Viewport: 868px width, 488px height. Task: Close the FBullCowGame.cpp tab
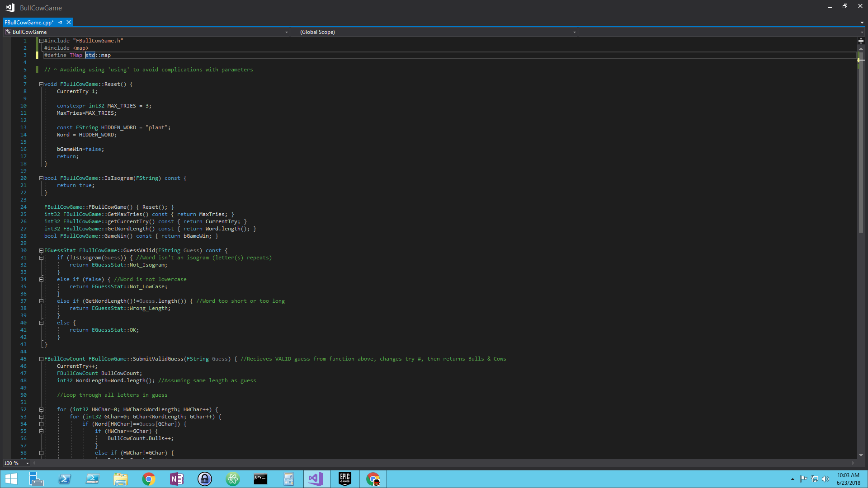pos(69,22)
